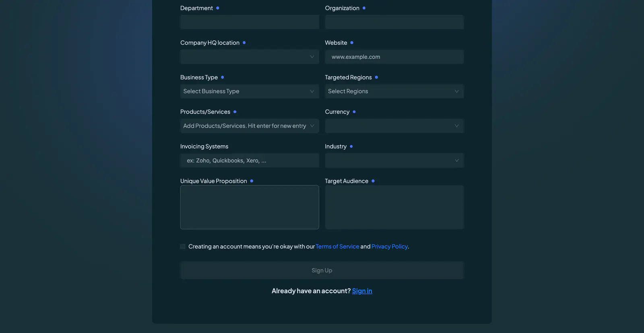Check the terms agreement checkbox
Viewport: 644px width, 333px height.
point(183,247)
